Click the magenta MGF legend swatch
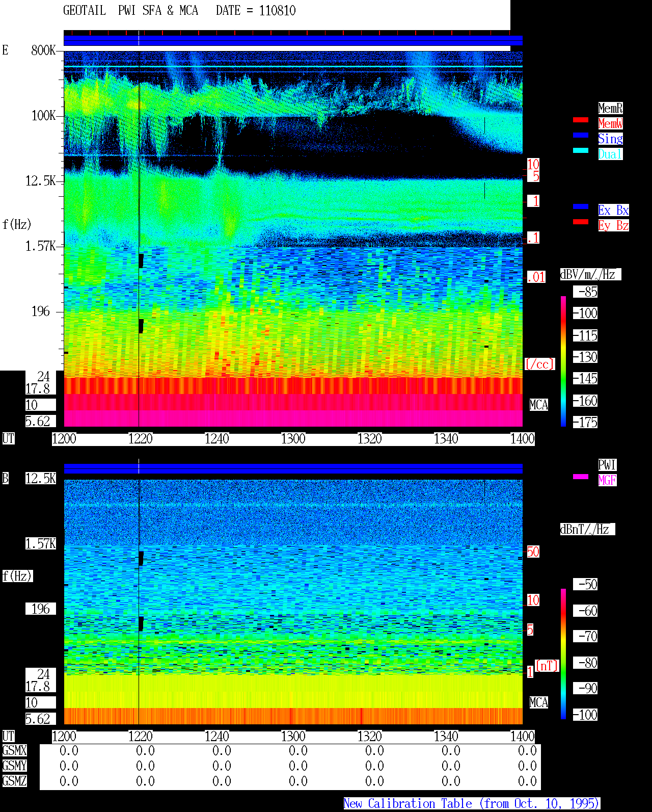Screen dimensions: 652x812 (x=581, y=477)
